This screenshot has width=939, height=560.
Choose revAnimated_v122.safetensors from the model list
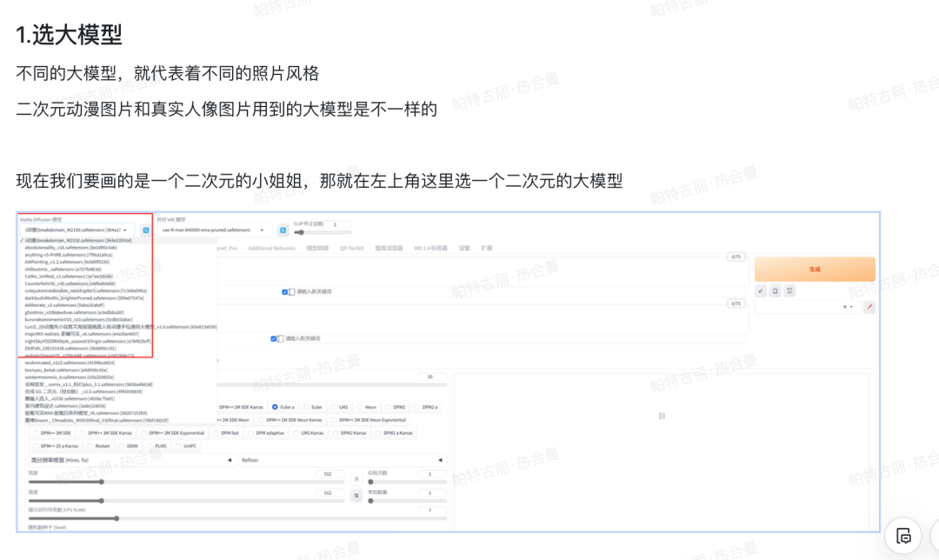(x=70, y=363)
